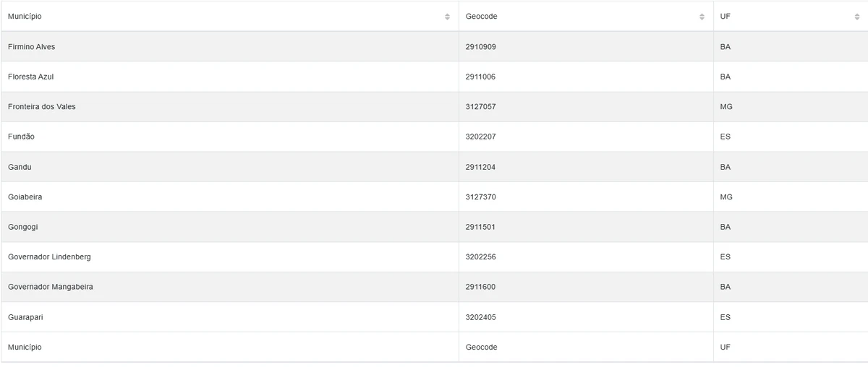Click the footer Município column label
868x367 pixels.
point(25,347)
